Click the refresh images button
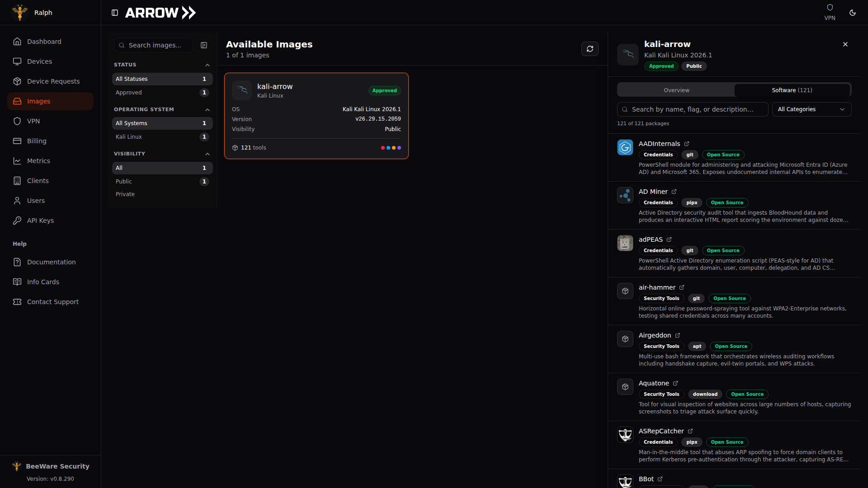Viewport: 868px width, 488px height. [590, 49]
